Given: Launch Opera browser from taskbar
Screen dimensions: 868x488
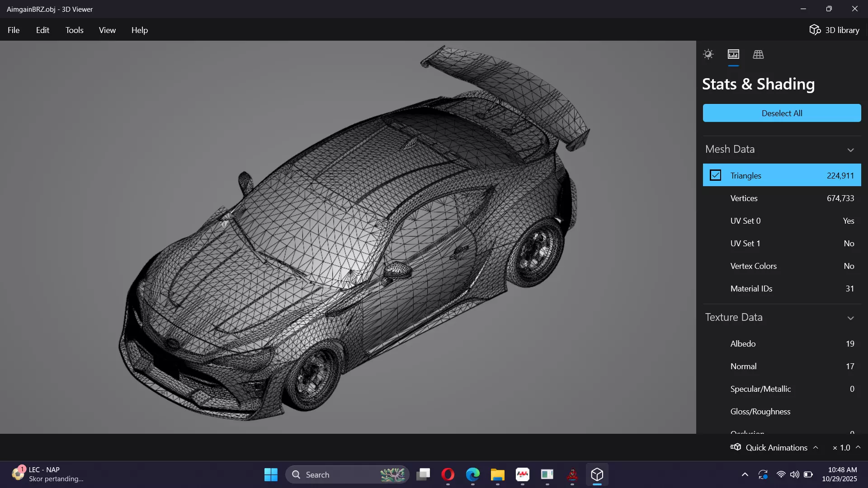Looking at the screenshot, I should pos(448,474).
